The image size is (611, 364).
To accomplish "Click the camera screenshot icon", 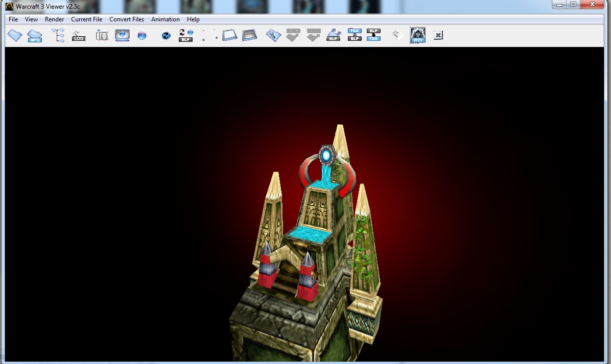I will coord(102,35).
